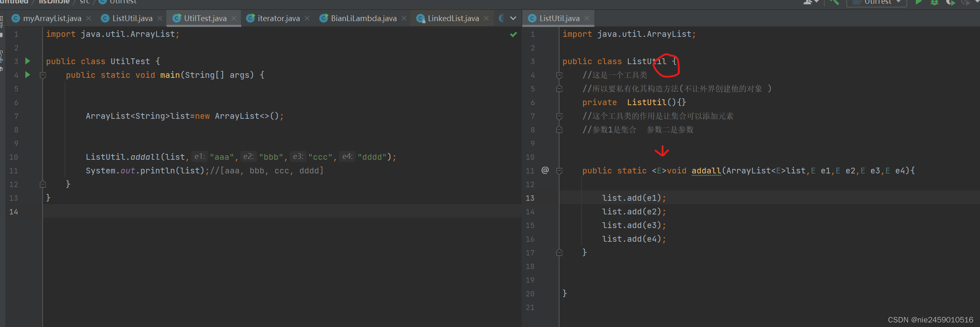This screenshot has width=980, height=327.
Task: Collapse the addall method fold marker on line 11
Action: click(x=559, y=171)
